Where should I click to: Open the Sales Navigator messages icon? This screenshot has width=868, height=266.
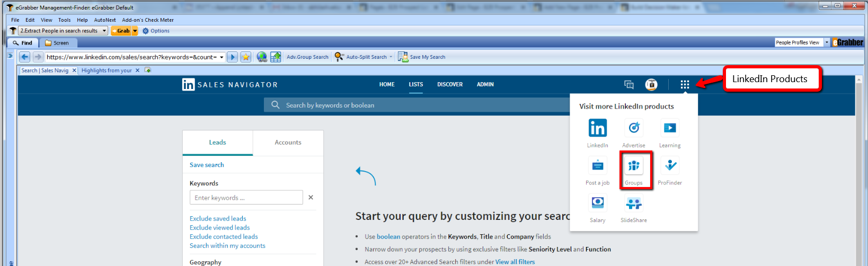[629, 84]
